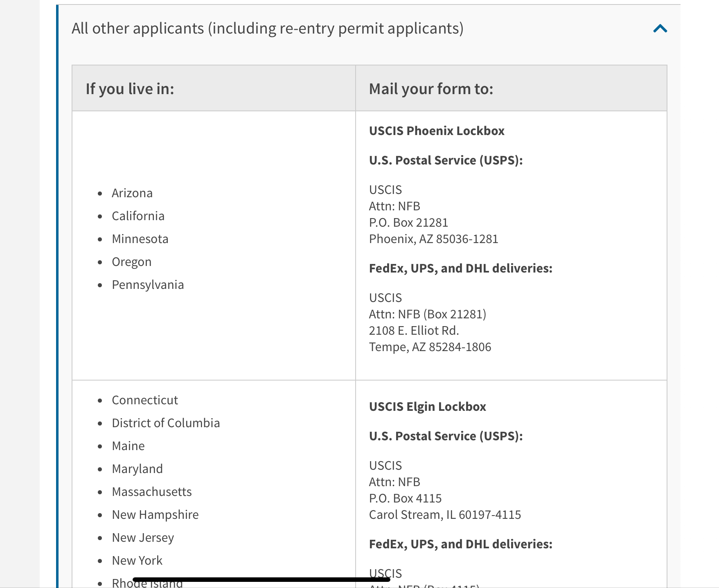
Task: Select 'Maryland' bullet item
Action: [137, 469]
